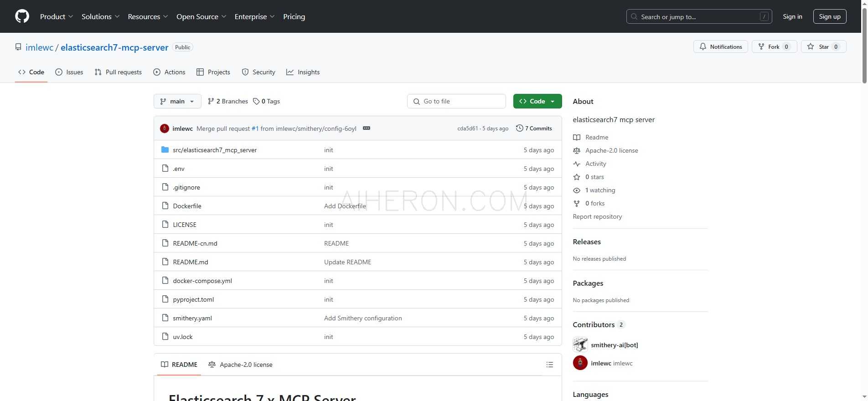Image resolution: width=868 pixels, height=401 pixels.
Task: Open Add Smithery configuration commit message
Action: [x=363, y=318]
